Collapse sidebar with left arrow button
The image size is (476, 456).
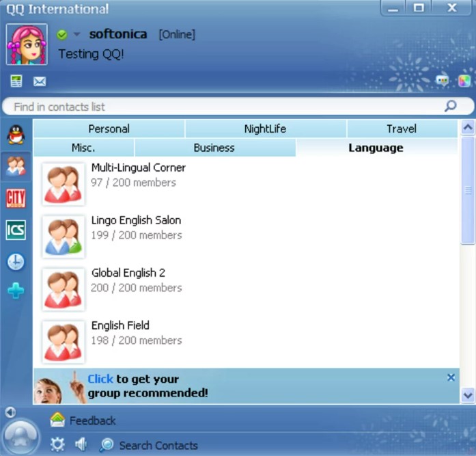[10, 412]
